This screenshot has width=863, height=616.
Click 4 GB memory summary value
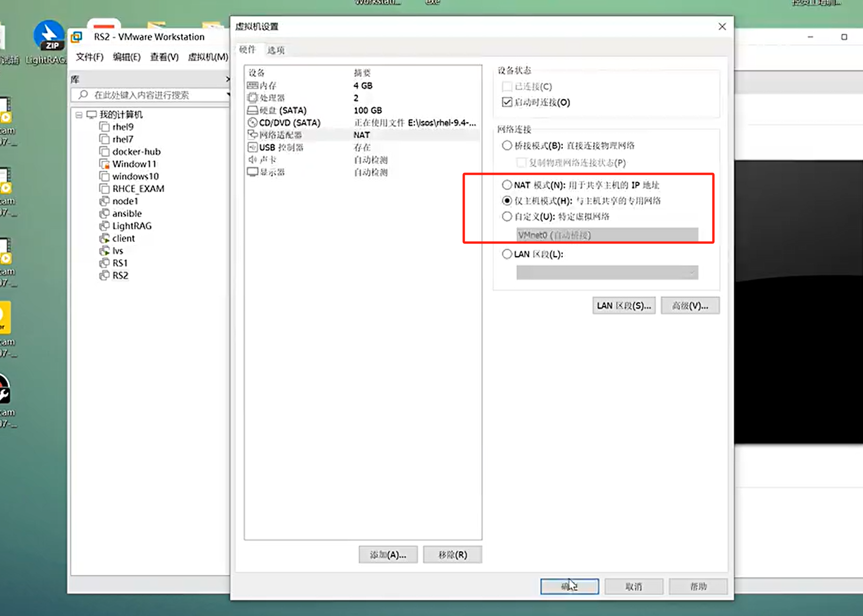point(363,86)
